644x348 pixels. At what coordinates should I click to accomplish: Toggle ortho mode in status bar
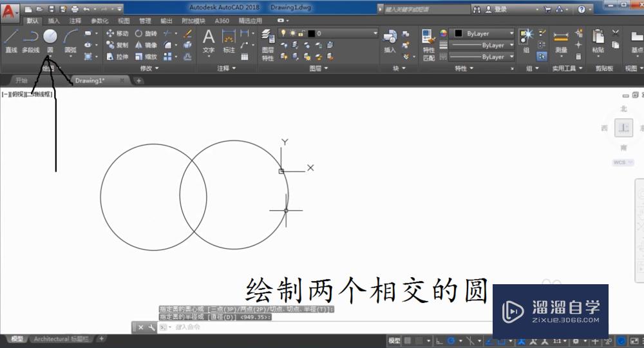coord(439,341)
